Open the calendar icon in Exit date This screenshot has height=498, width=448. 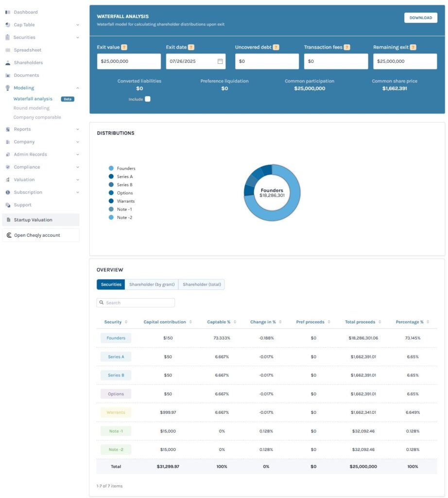pos(220,61)
